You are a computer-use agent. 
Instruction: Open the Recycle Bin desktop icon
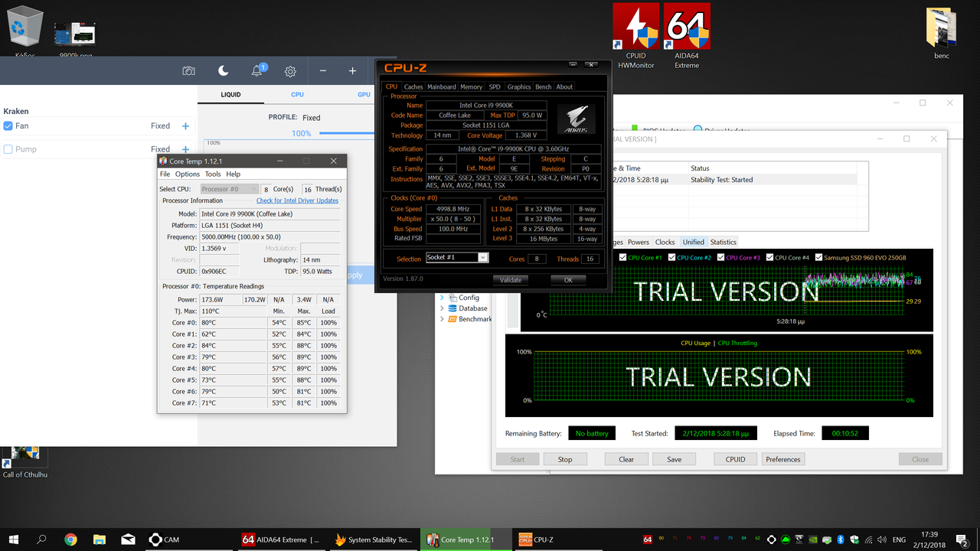click(x=24, y=32)
